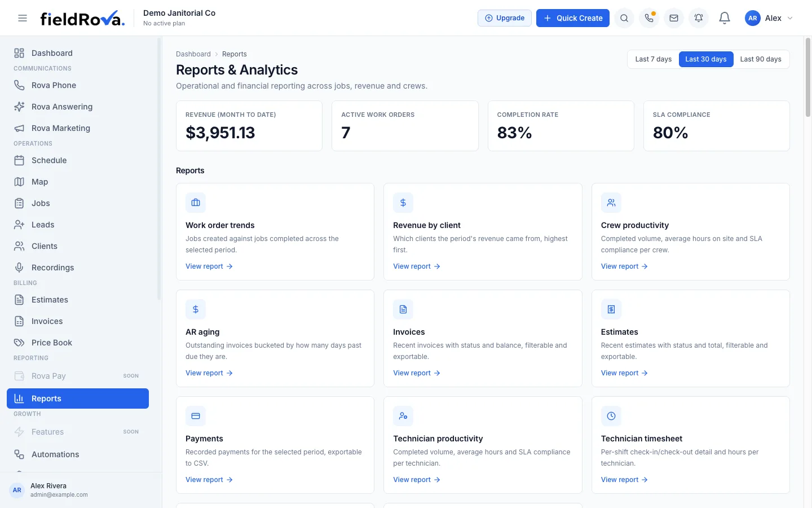Click the Technician timesheet clock icon
Image resolution: width=812 pixels, height=508 pixels.
[x=611, y=416]
